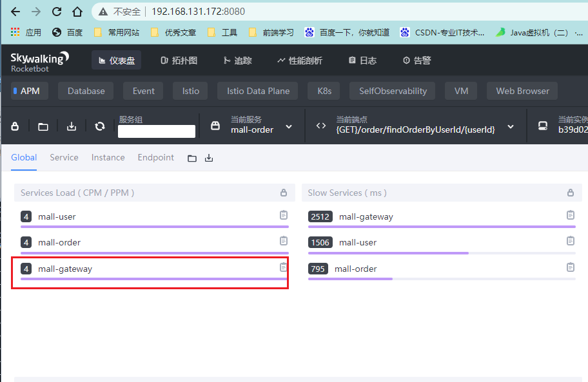Image resolution: width=588 pixels, height=382 pixels.
Task: Select the Istio dashboard tab
Action: pos(190,91)
